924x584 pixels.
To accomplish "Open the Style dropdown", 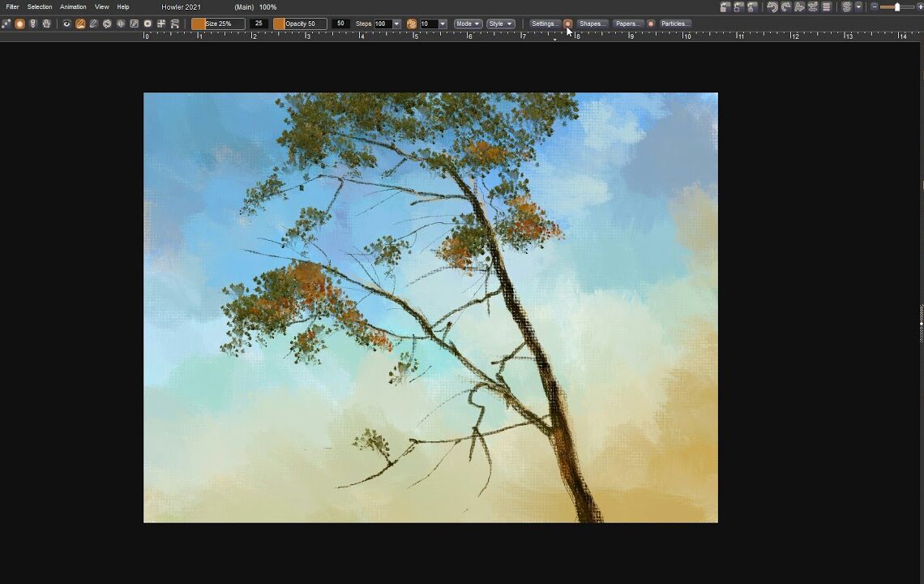I will (500, 24).
